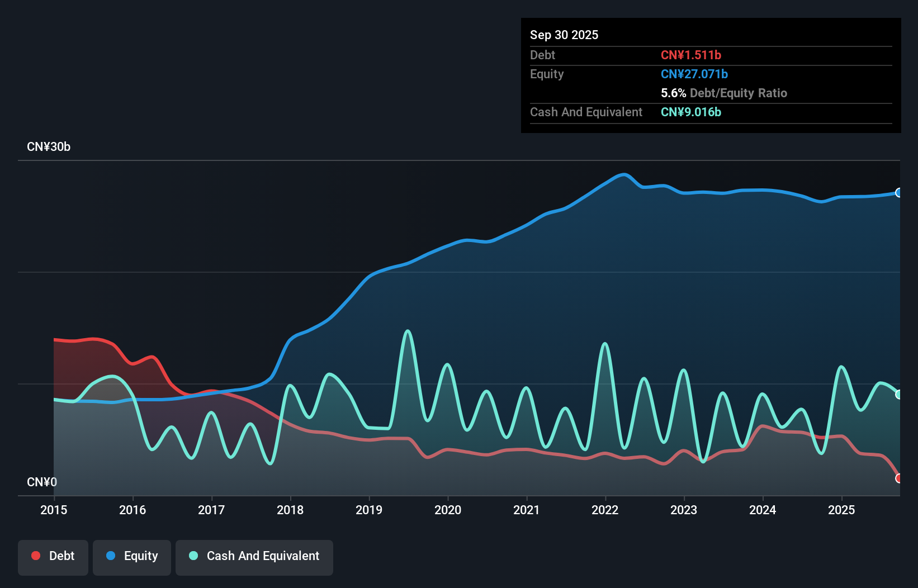Click the 5.6% Debt/Equity Ratio text

tap(724, 93)
